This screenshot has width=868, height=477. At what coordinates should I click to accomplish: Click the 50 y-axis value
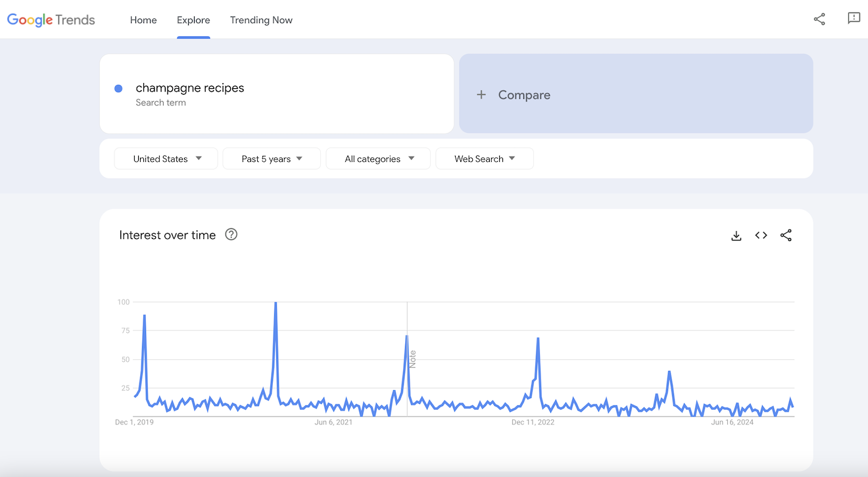point(125,360)
